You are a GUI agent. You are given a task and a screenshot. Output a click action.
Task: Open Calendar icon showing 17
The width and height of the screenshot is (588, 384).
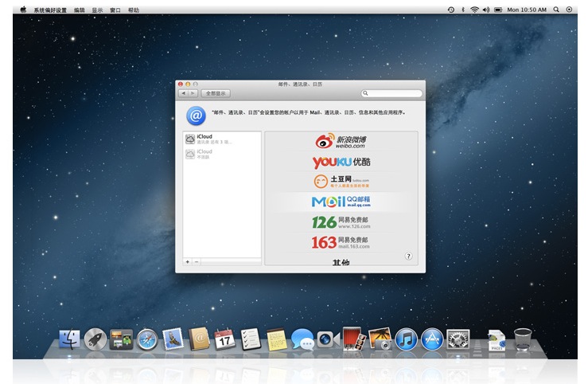(x=224, y=339)
